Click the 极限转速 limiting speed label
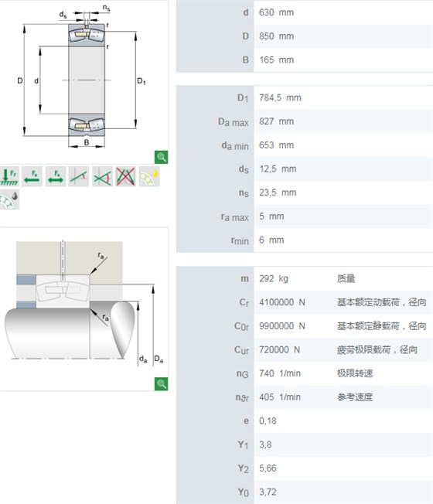Image resolution: width=433 pixels, height=504 pixels. [355, 373]
